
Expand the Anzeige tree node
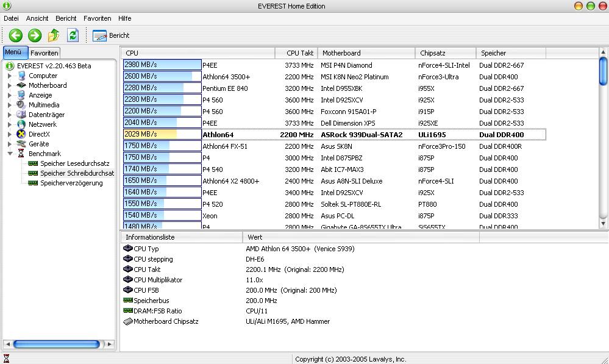click(10, 95)
